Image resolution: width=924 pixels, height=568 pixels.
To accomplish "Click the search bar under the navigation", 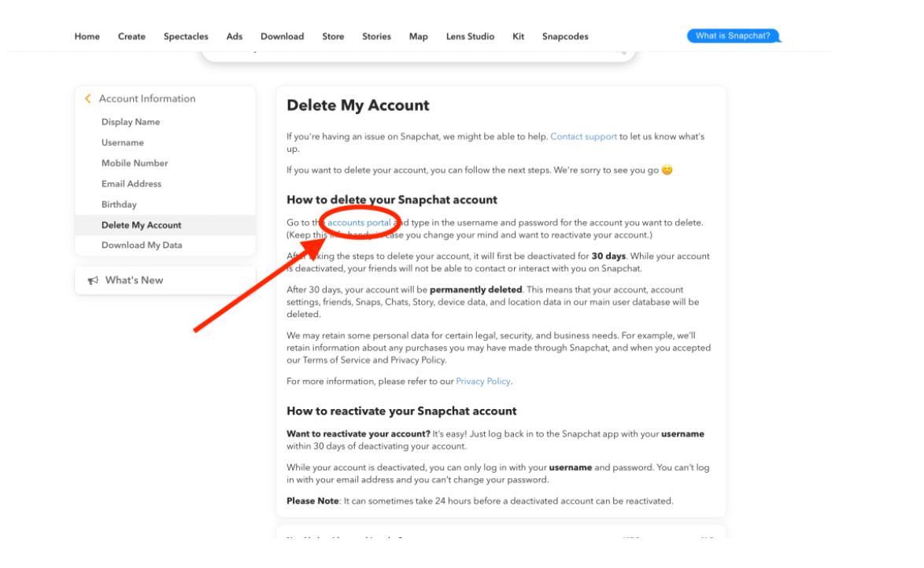I will [419, 53].
